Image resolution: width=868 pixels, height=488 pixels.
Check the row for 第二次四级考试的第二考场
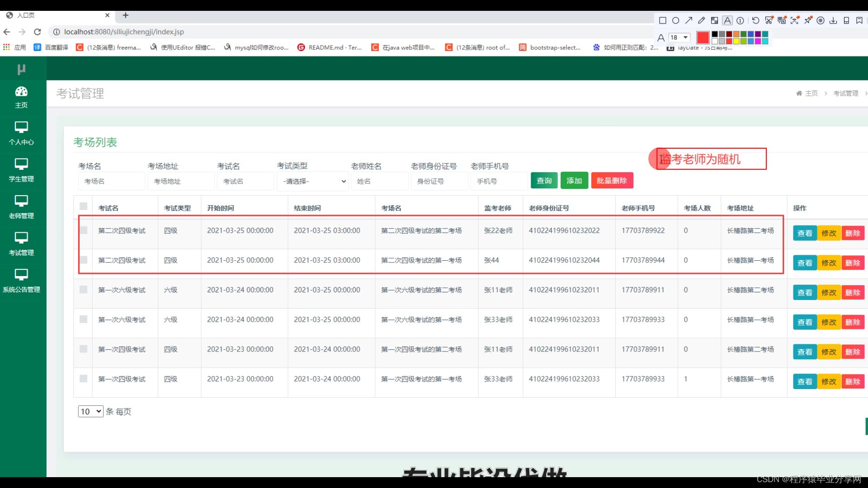click(83, 230)
